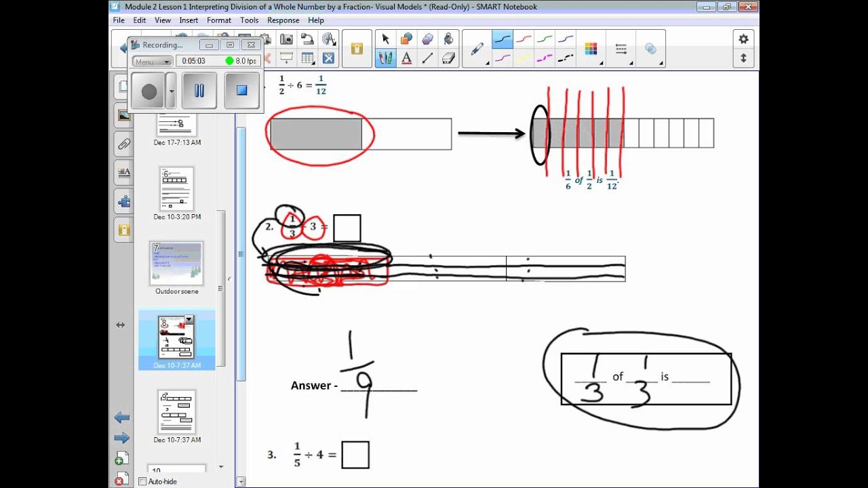The image size is (868, 488).
Task: Open the yellow add-ons toolbar button
Action: point(357,49)
